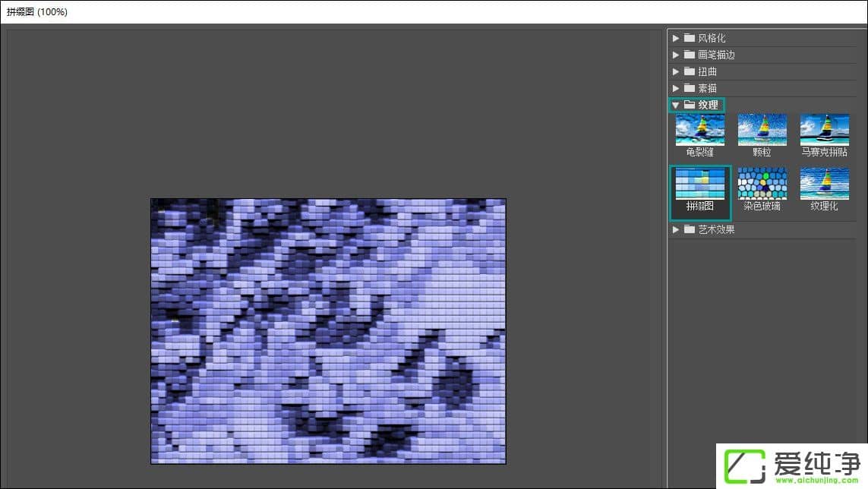Click the 画笔描边 folder icon
The image size is (868, 489).
click(x=690, y=55)
